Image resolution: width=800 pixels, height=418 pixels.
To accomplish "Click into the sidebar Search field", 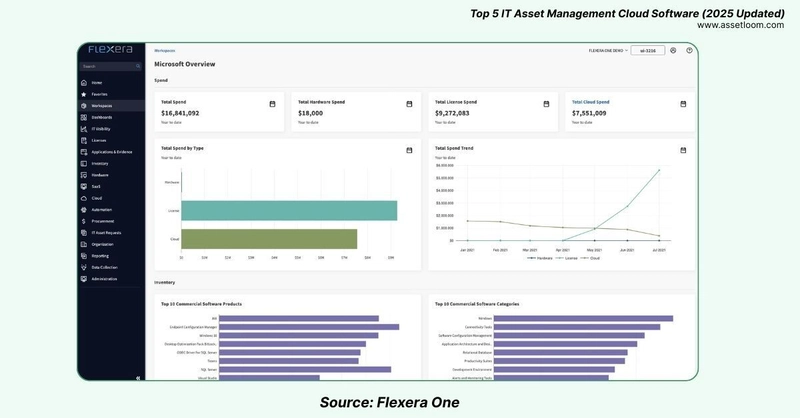I will (x=111, y=66).
